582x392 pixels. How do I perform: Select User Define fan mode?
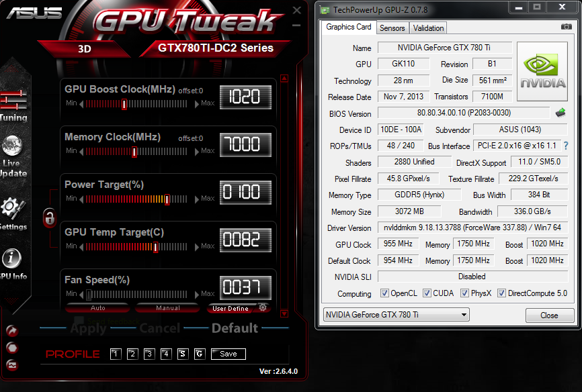(231, 308)
